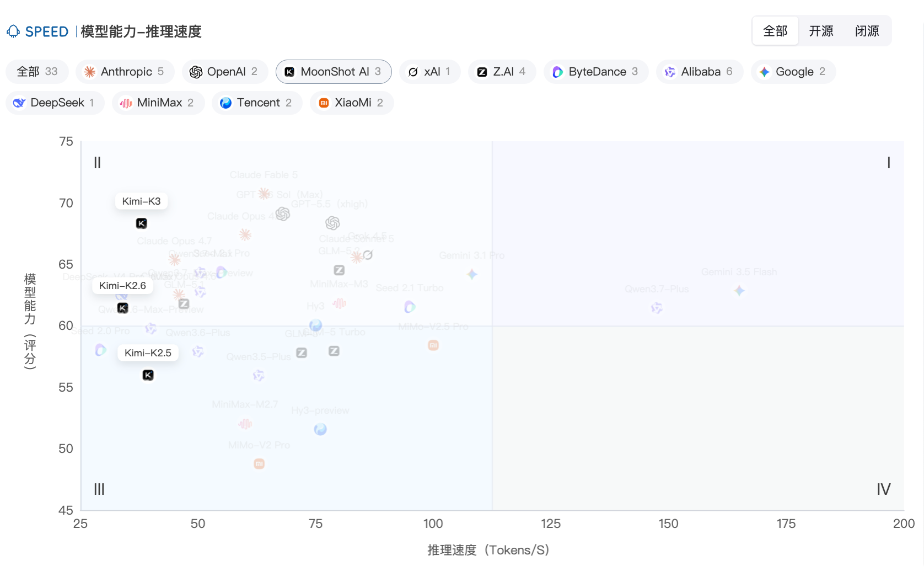Viewport: 924px width, 577px height.
Task: Toggle the Alibaba vendor filter
Action: tap(700, 72)
